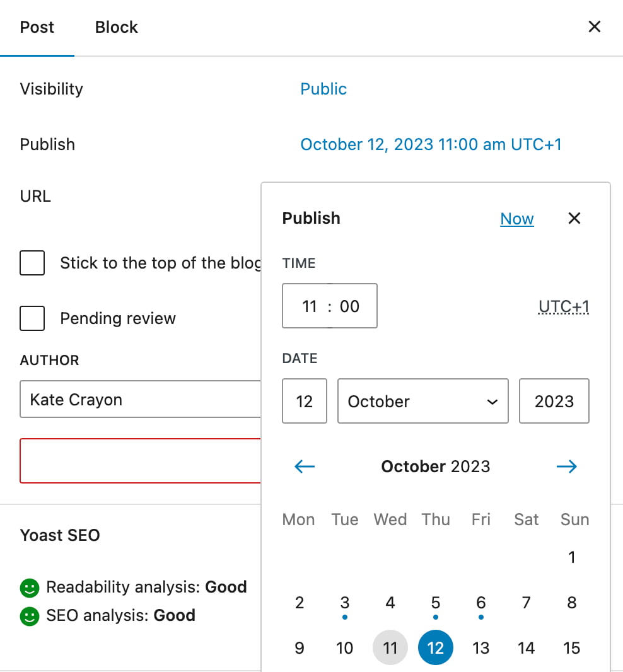This screenshot has height=672, width=623.
Task: Select October 6 in the calendar
Action: coord(481,603)
